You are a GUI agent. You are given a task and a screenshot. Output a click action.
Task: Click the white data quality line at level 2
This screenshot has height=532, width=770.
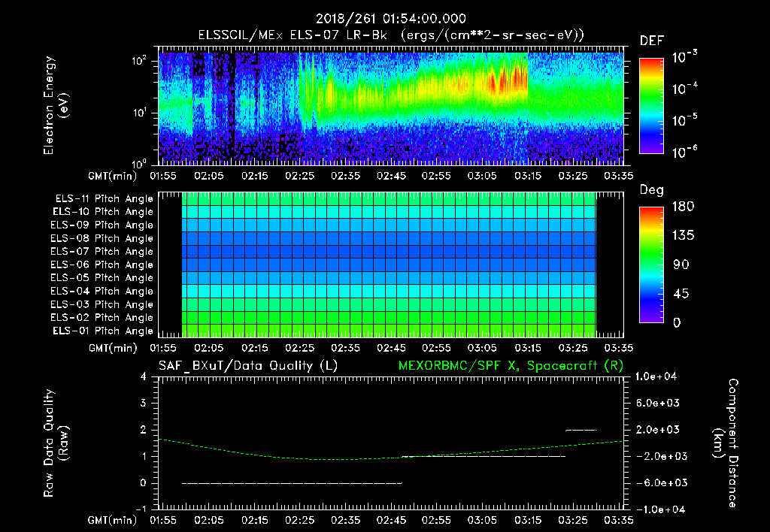[581, 431]
